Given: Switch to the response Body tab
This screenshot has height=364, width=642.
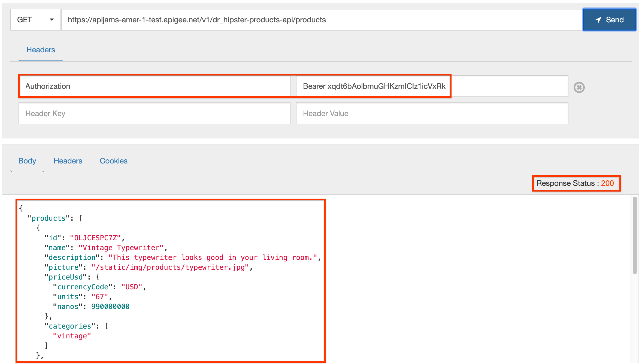Looking at the screenshot, I should (27, 161).
